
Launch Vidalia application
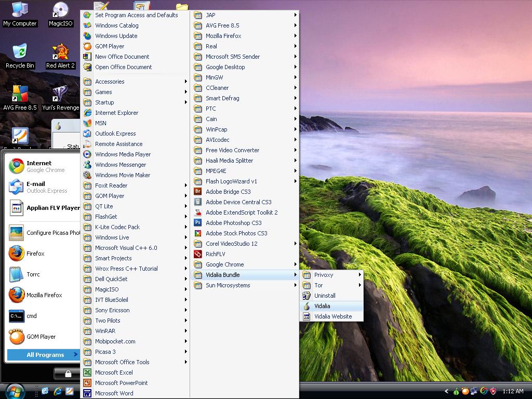[331, 306]
